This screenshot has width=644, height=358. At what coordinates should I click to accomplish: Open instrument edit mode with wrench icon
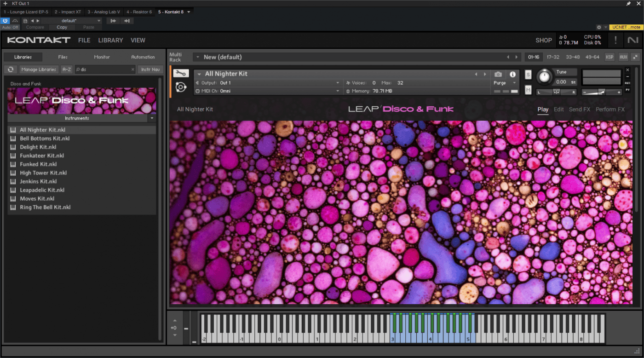coord(181,74)
